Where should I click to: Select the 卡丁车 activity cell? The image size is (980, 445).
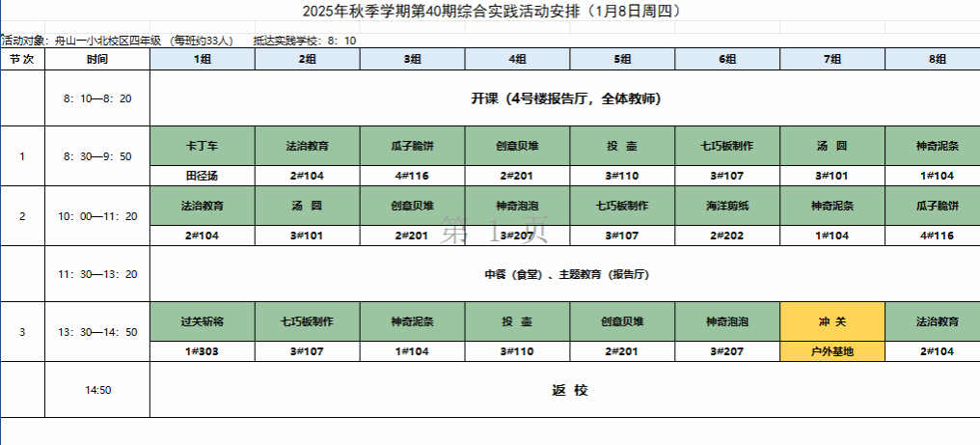tap(203, 146)
